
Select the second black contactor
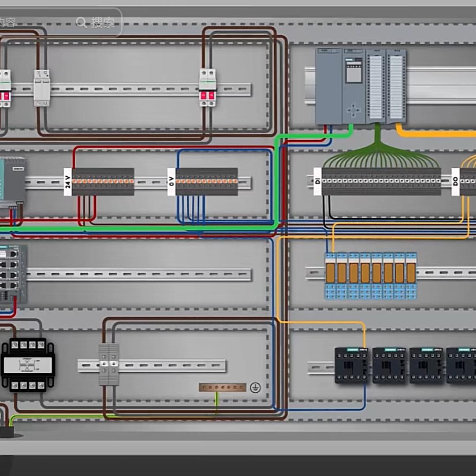point(389,365)
